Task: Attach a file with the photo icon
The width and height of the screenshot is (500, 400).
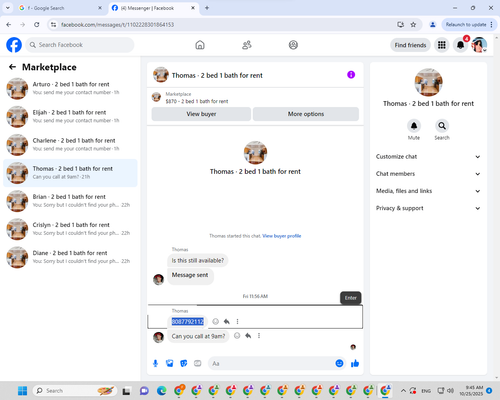Action: [170, 363]
